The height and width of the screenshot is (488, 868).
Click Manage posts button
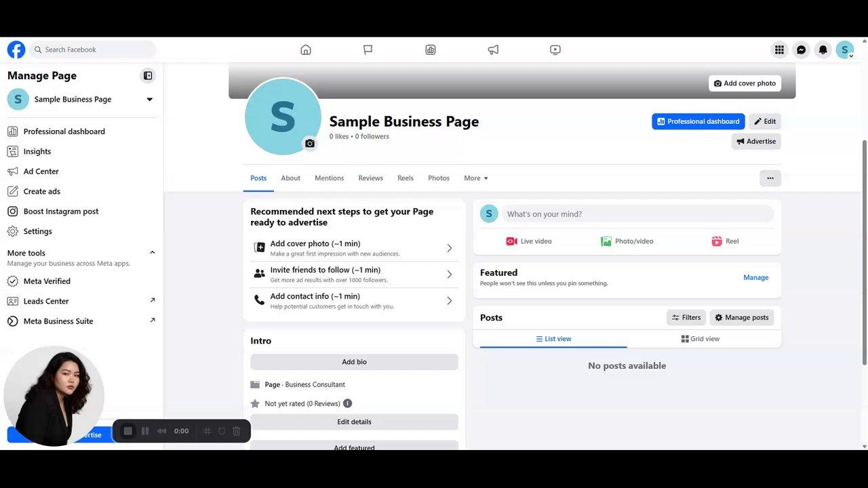[742, 317]
